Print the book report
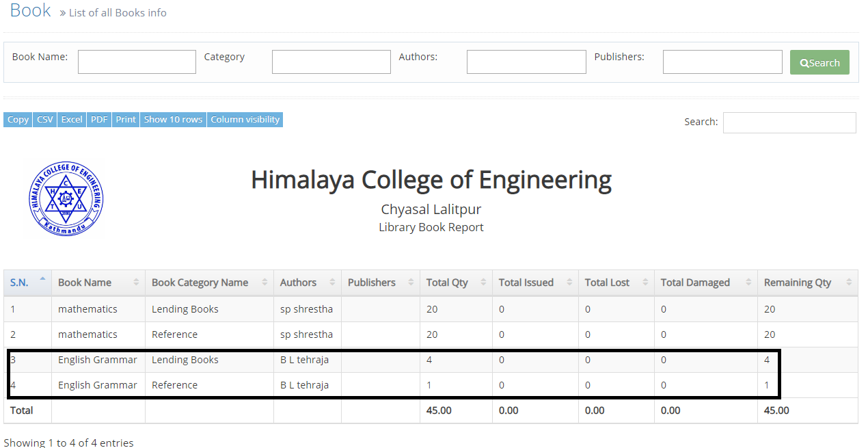Viewport: 868px width, 448px height. click(x=126, y=120)
